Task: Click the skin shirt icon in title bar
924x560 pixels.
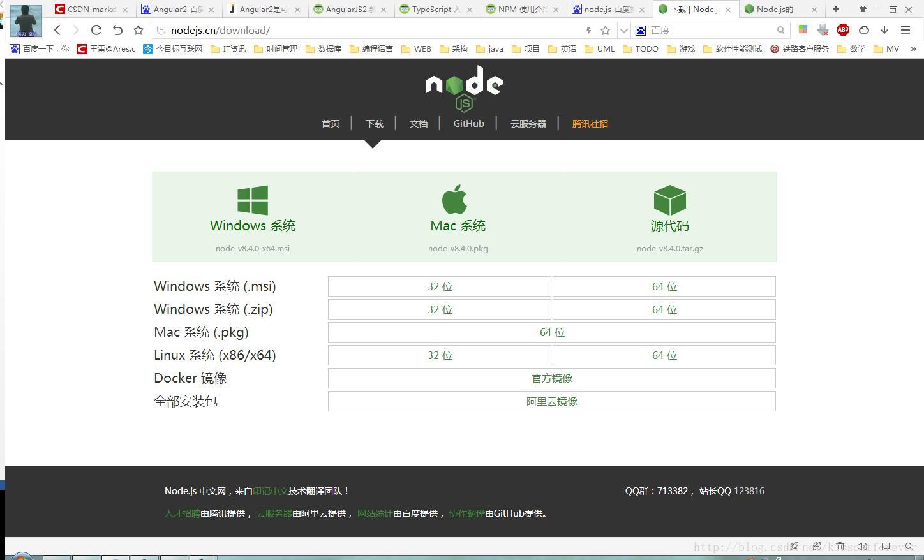Action: point(863,10)
